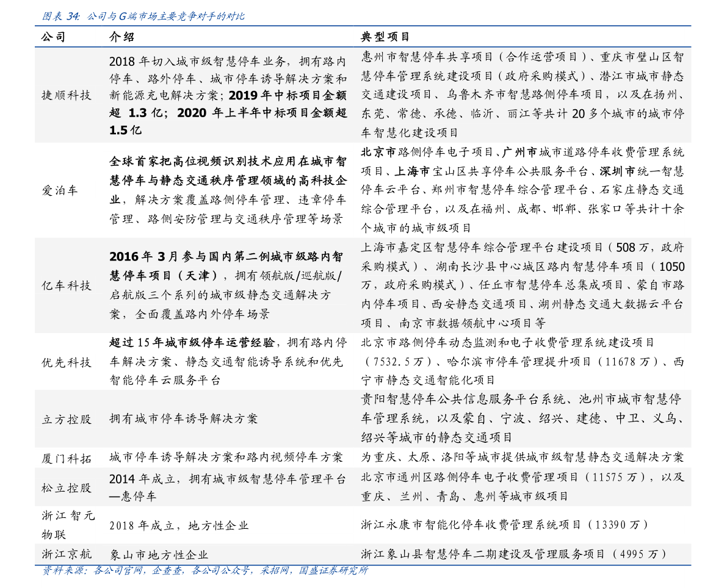Select the 亿车科技 company name cell
This screenshot has height=588, width=727.
click(67, 285)
